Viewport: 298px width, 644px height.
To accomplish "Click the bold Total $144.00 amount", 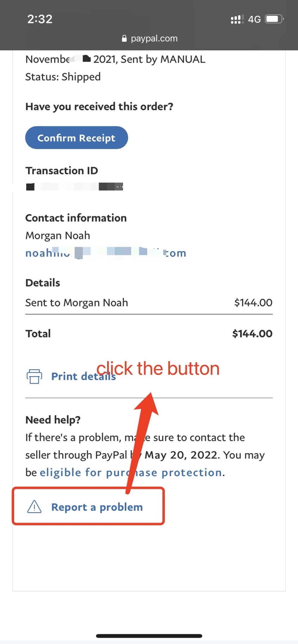I will (x=252, y=334).
